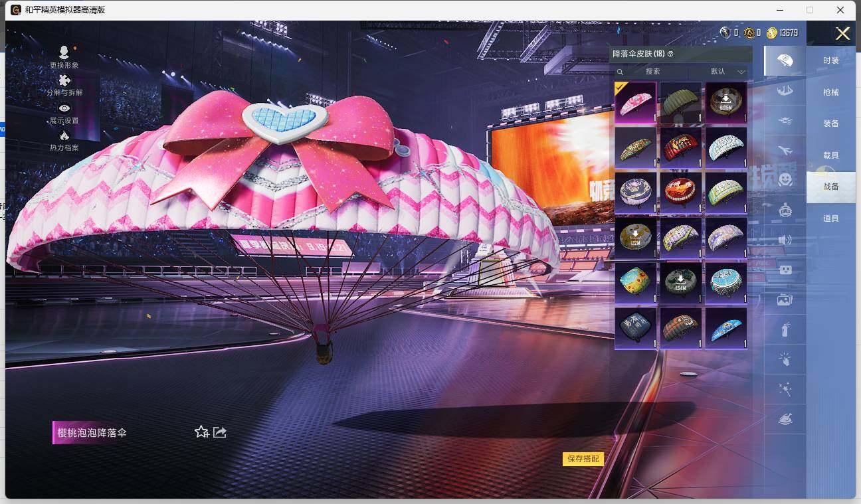The width and height of the screenshot is (861, 504).
Task: Select the robot companion category icon
Action: [x=785, y=210]
